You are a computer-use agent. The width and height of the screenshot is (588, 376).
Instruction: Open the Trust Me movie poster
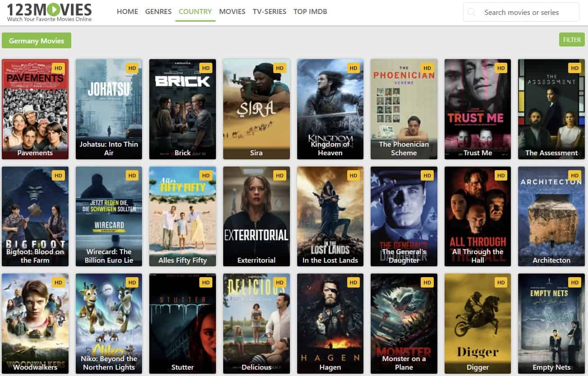(478, 109)
